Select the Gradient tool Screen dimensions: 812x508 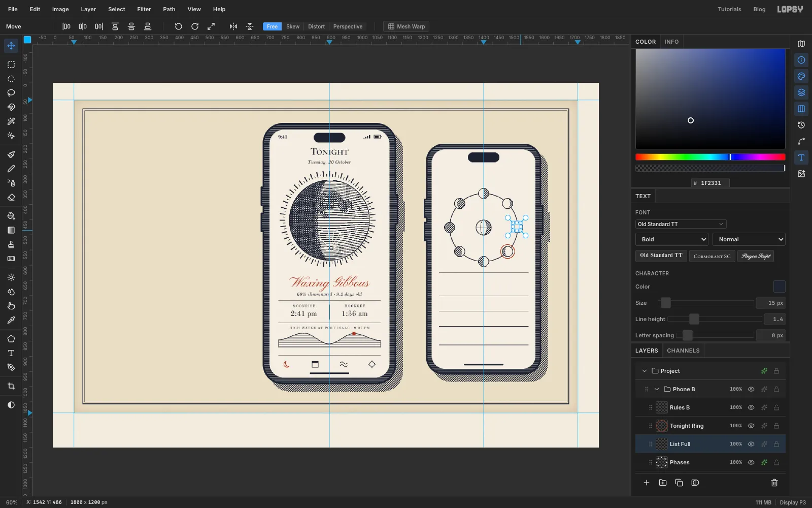(11, 230)
